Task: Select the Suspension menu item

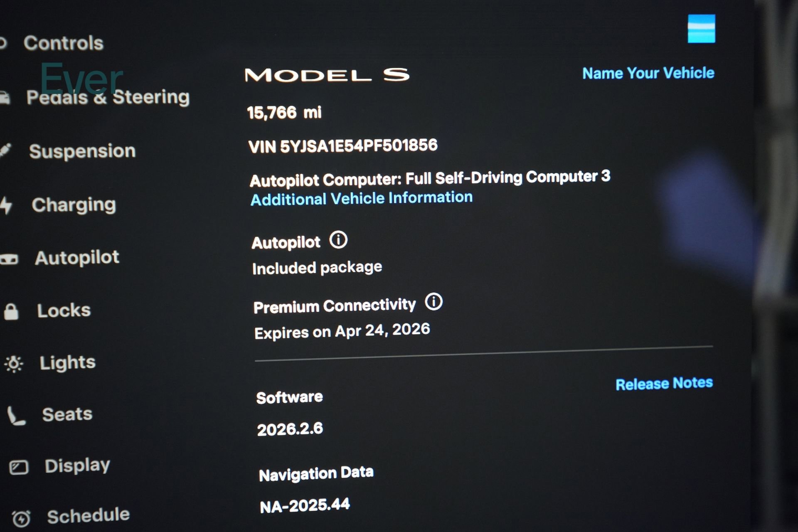Action: pos(82,151)
